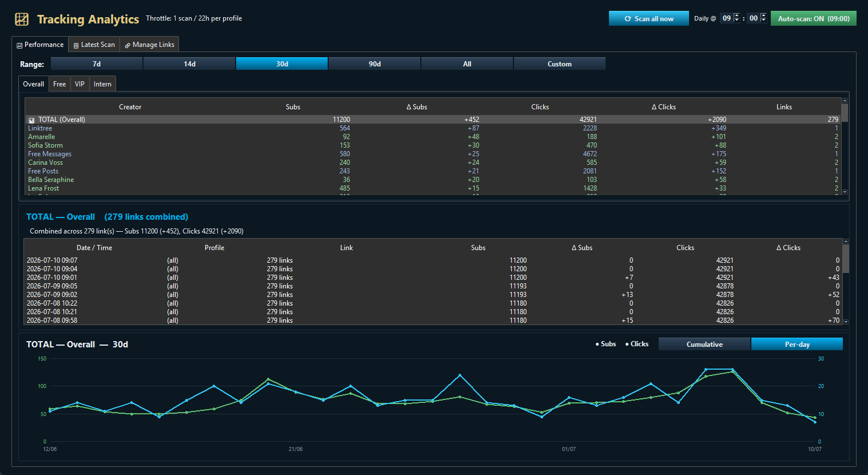
Task: Open the Manage Links tab
Action: point(150,45)
